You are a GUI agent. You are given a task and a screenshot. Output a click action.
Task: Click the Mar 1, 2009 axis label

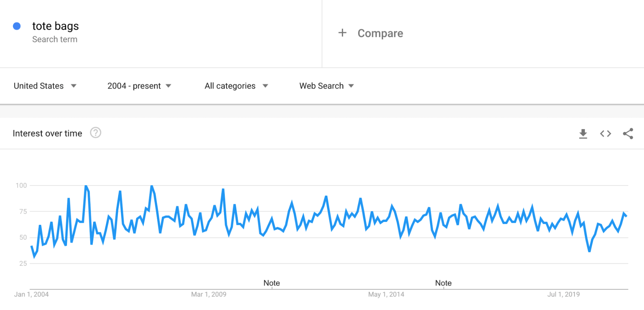click(209, 294)
